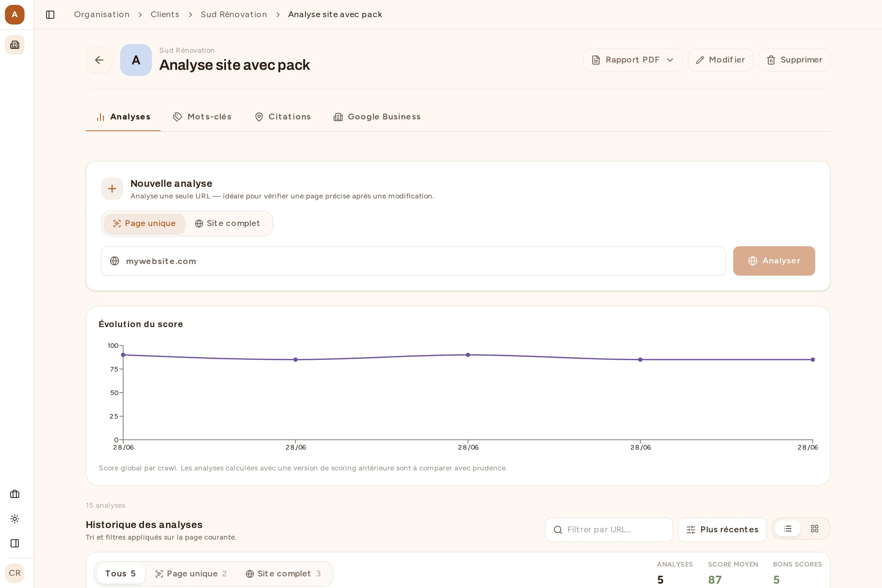Click the Filtrer par URL search field
The height and width of the screenshot is (588, 882).
(x=609, y=530)
